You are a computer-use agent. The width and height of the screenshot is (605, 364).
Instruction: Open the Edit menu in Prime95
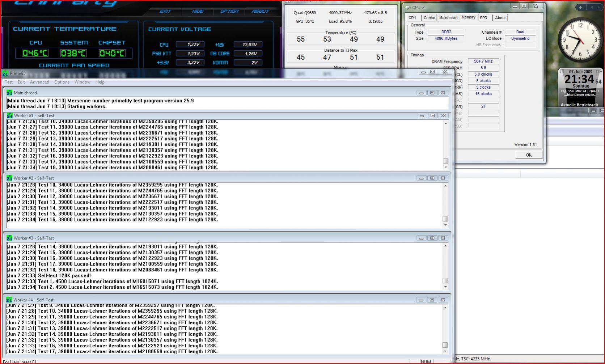coord(21,82)
